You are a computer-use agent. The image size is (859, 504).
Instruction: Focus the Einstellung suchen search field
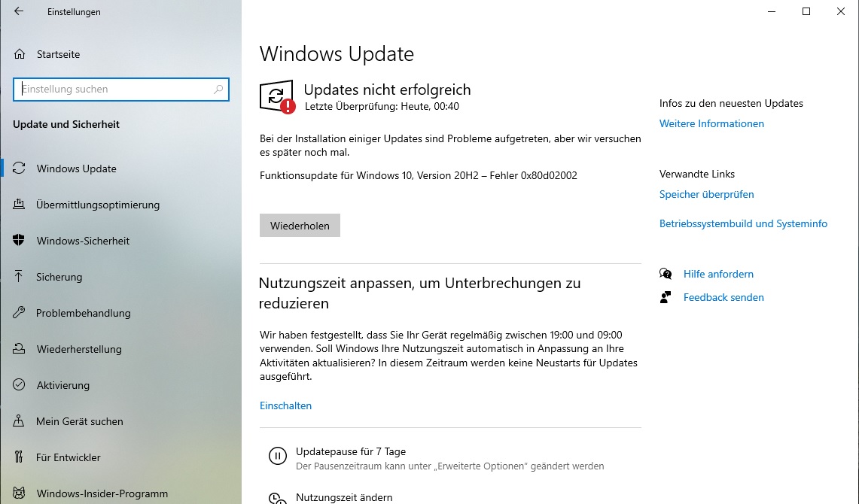[x=121, y=90]
